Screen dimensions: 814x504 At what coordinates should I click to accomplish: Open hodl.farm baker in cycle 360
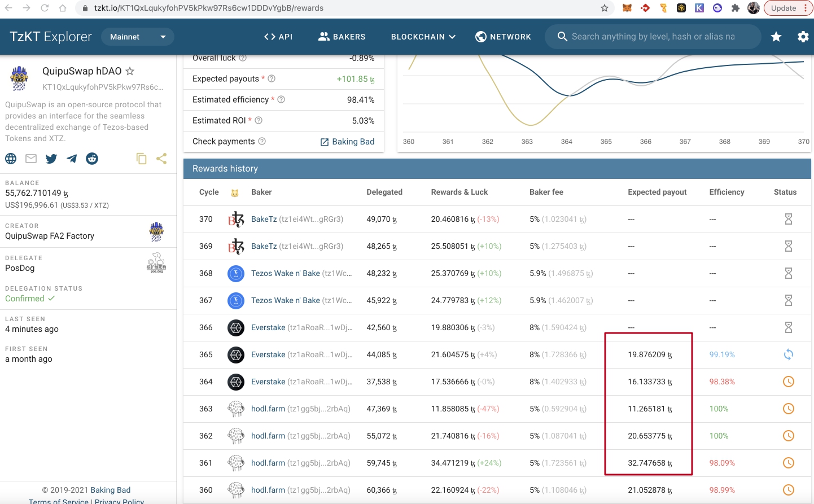tap(268, 490)
